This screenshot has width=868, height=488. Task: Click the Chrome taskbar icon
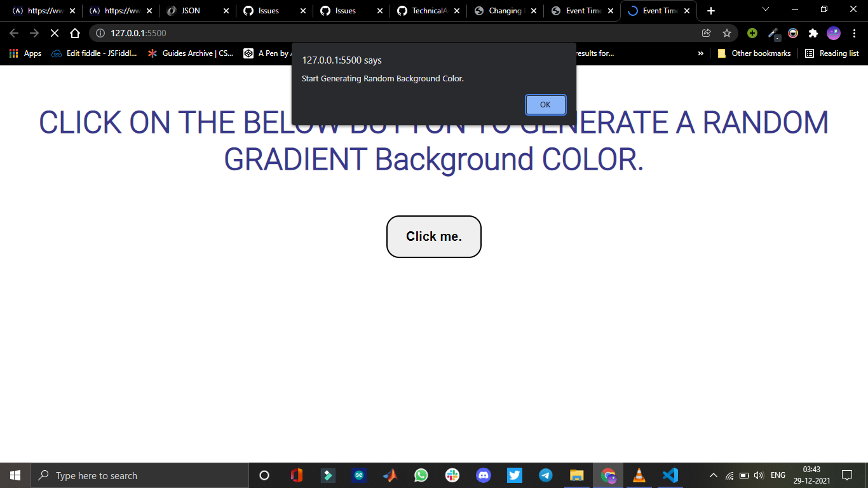[x=608, y=475]
